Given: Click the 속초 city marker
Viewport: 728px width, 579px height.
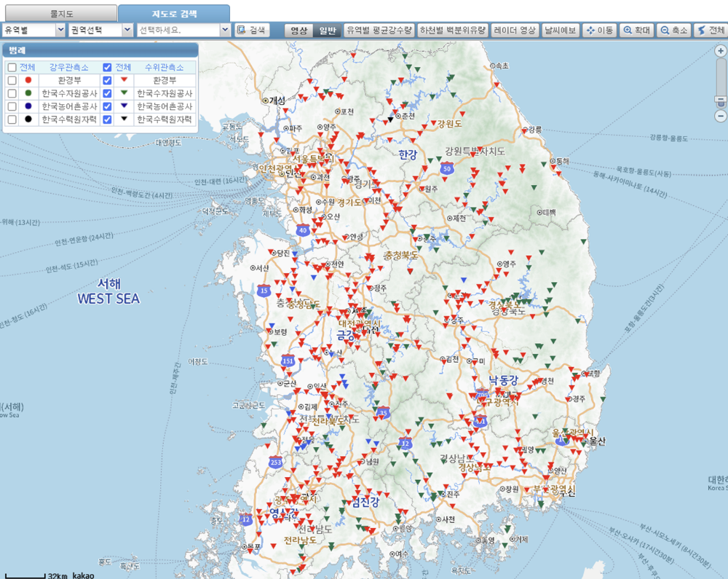Looking at the screenshot, I should coord(493,66).
